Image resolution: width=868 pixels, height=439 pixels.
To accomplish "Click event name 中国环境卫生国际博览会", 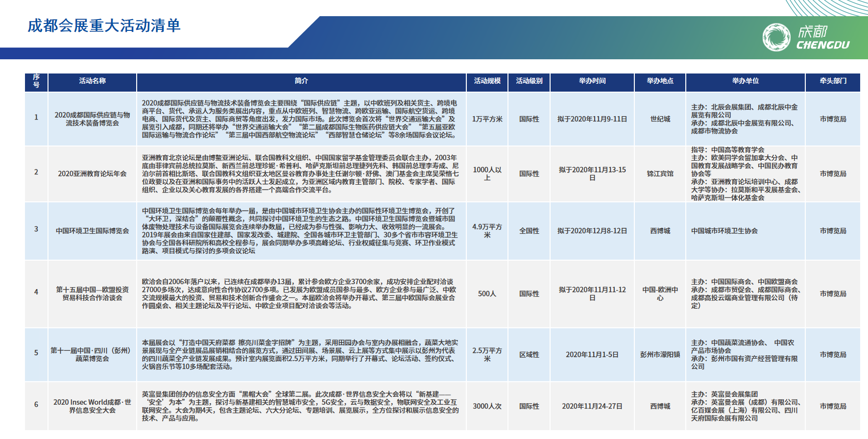I will [x=93, y=231].
